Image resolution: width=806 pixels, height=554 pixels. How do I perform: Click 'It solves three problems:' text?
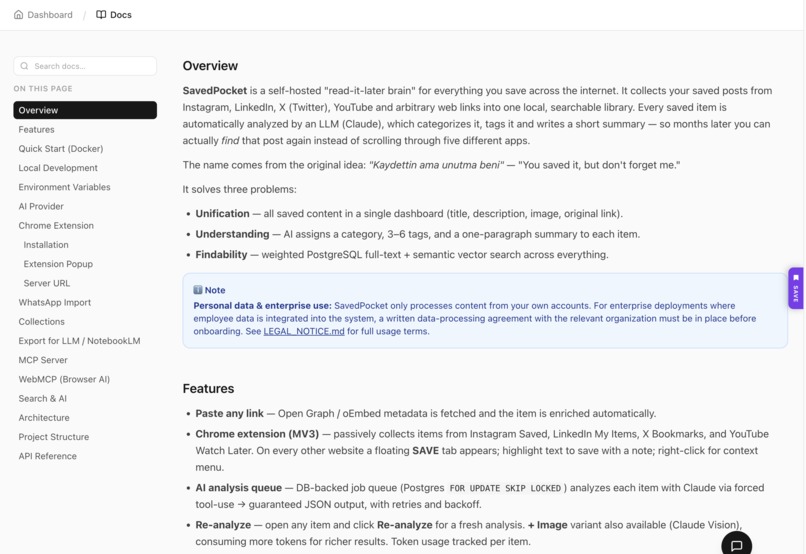[x=240, y=189]
